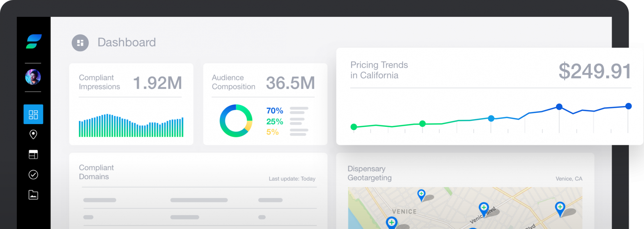Click the app logo in the sidebar

34,42
